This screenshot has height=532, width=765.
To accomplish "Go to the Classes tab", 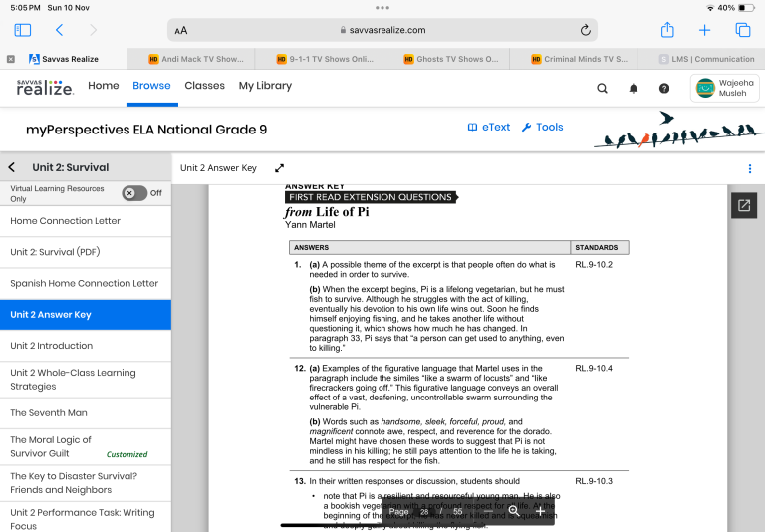I will pyautogui.click(x=204, y=86).
